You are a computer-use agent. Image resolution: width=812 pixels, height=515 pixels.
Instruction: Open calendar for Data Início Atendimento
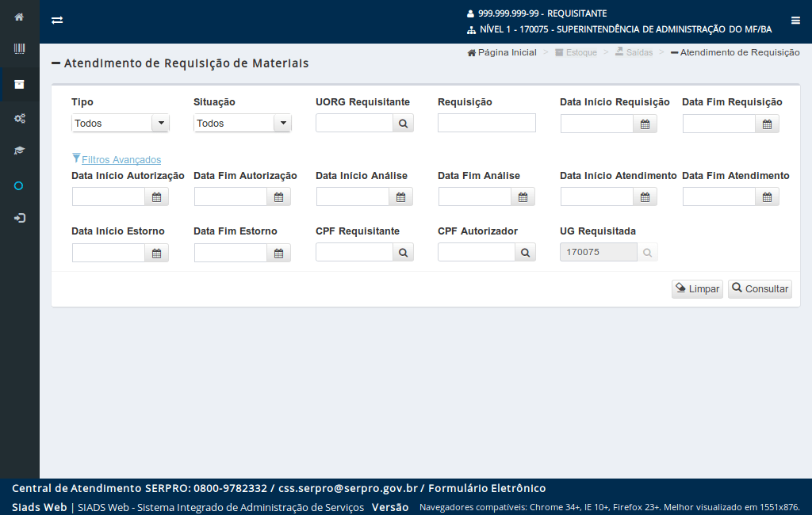pos(645,197)
